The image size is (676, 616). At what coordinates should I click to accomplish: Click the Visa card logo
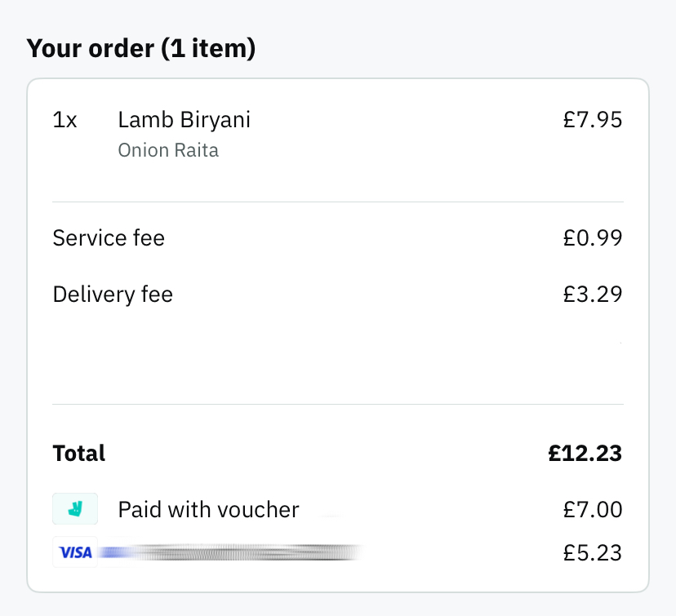point(75,552)
